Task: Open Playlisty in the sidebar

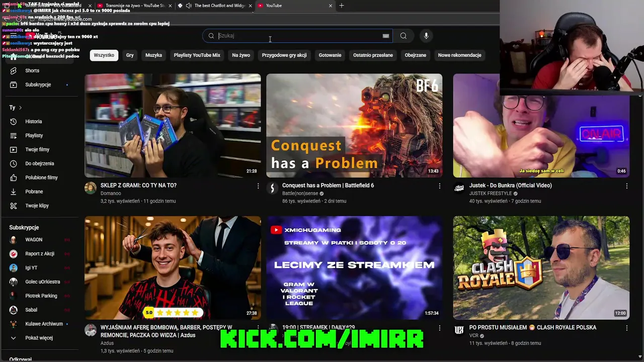Action: pyautogui.click(x=34, y=136)
